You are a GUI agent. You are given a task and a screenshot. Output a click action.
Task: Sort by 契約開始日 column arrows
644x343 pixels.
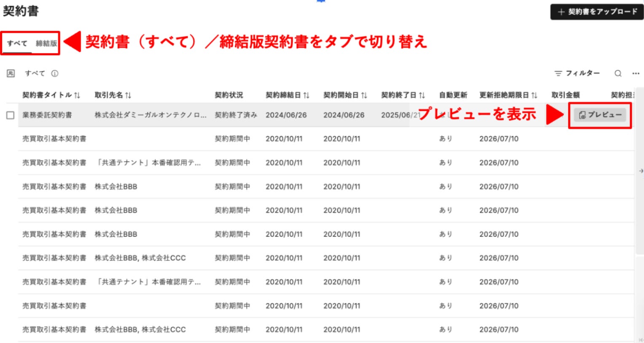pos(364,95)
